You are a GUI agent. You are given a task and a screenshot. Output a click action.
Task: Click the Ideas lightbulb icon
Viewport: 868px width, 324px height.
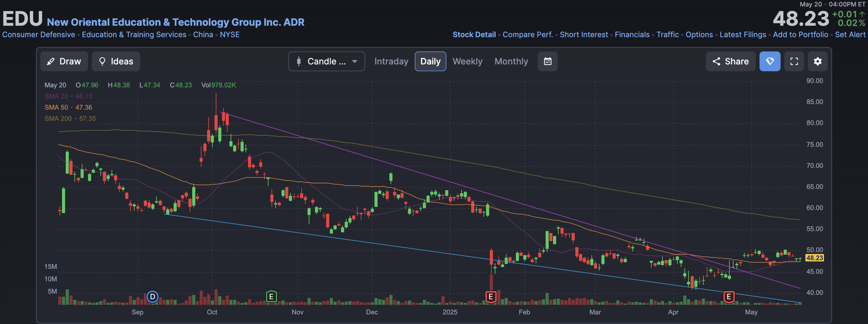pyautogui.click(x=102, y=61)
